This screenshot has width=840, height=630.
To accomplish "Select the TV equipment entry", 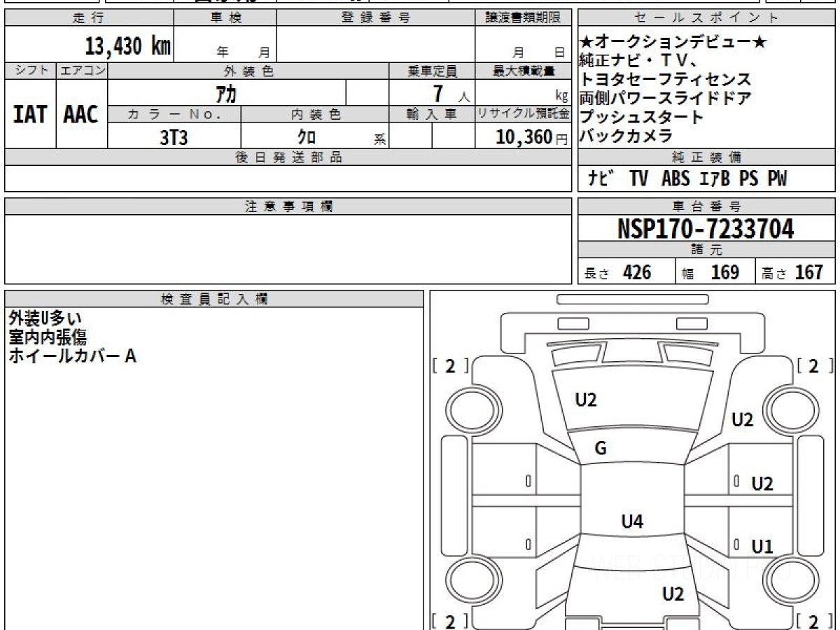I will coord(638,179).
